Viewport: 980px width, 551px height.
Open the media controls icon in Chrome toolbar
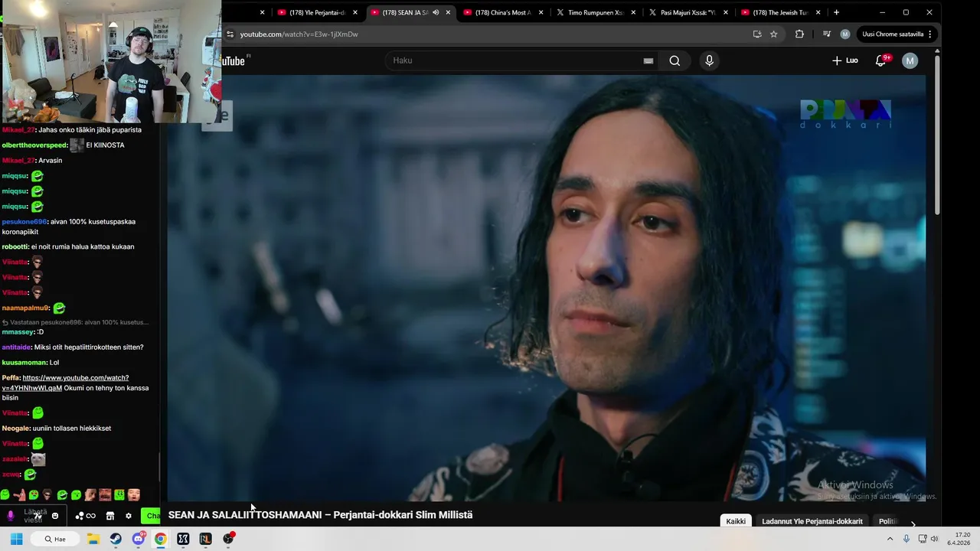click(x=827, y=34)
